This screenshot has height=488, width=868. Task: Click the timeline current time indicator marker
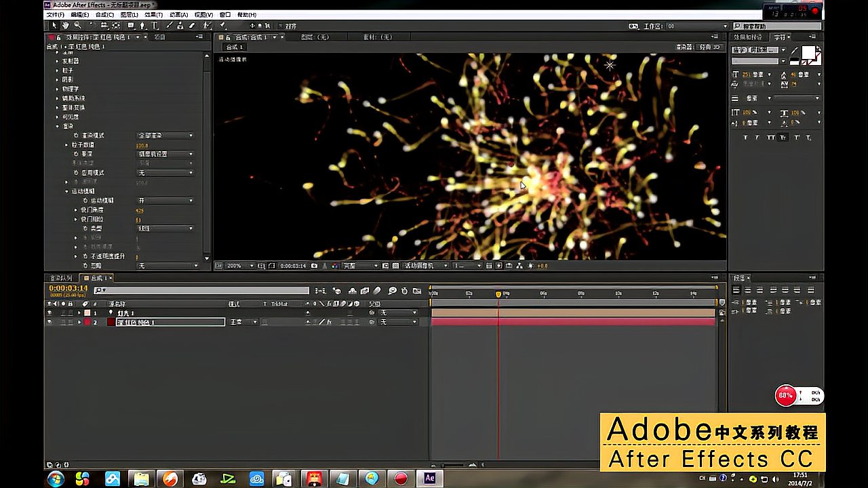coord(498,294)
